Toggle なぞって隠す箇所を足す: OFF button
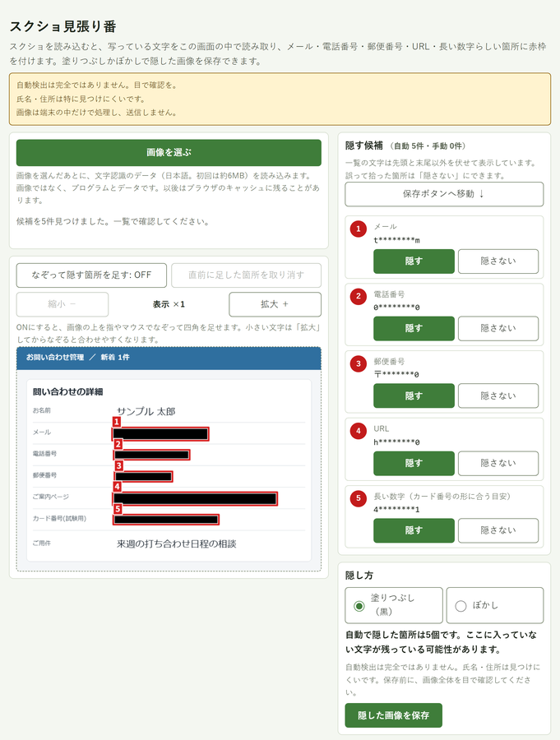Image resolution: width=560 pixels, height=740 pixels. point(91,275)
